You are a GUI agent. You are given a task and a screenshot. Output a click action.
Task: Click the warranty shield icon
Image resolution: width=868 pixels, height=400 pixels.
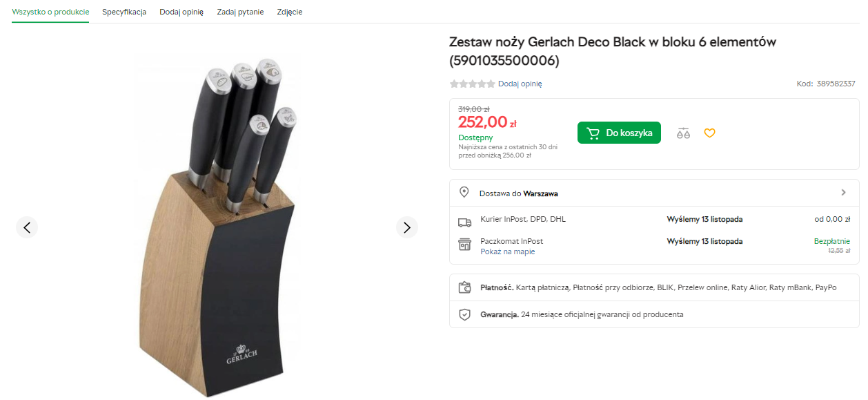coord(464,314)
